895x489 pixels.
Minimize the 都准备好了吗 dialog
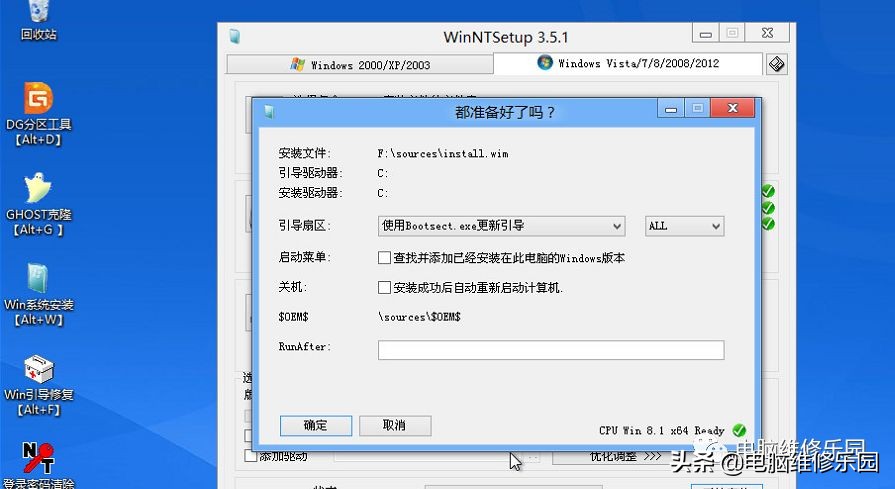[671, 108]
